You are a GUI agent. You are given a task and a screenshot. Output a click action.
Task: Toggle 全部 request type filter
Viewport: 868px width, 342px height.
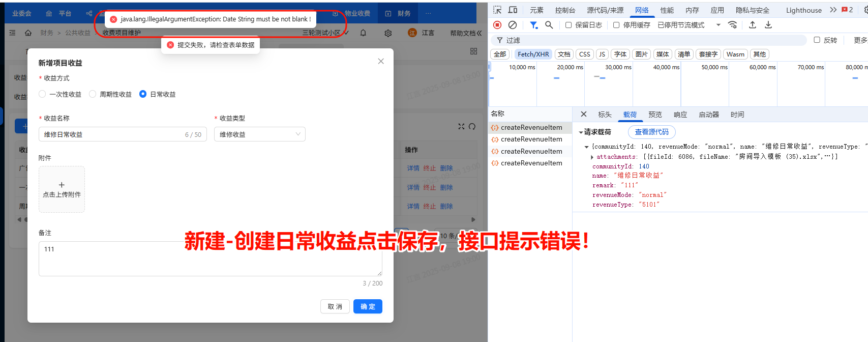click(x=500, y=54)
